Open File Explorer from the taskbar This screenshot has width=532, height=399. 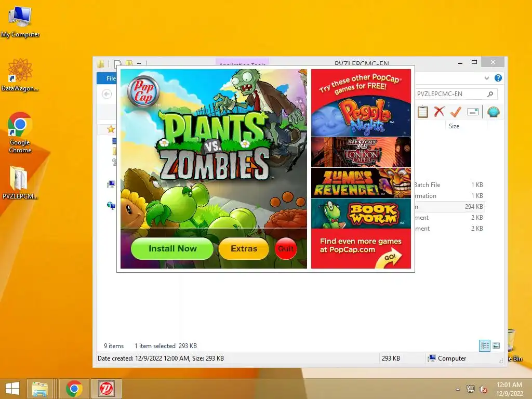pyautogui.click(x=40, y=389)
